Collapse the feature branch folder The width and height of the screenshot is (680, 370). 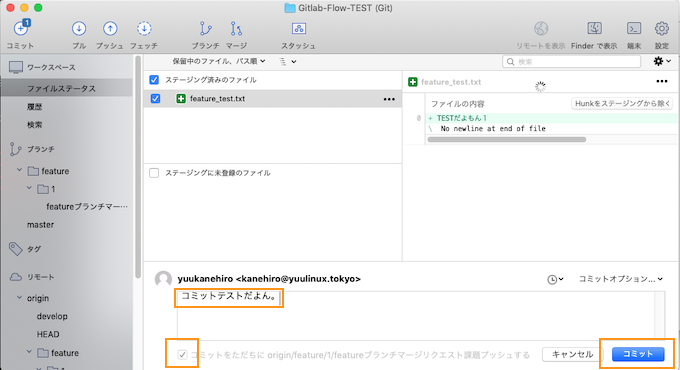(x=19, y=170)
